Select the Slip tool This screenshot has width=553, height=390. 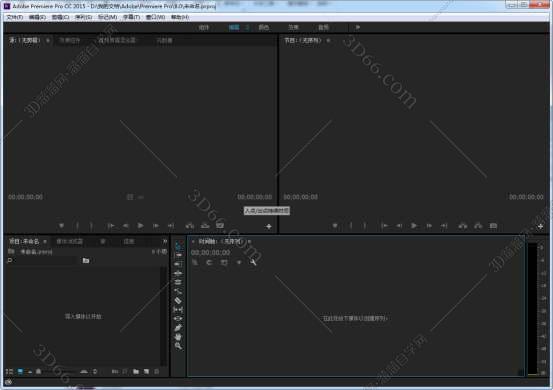click(179, 310)
